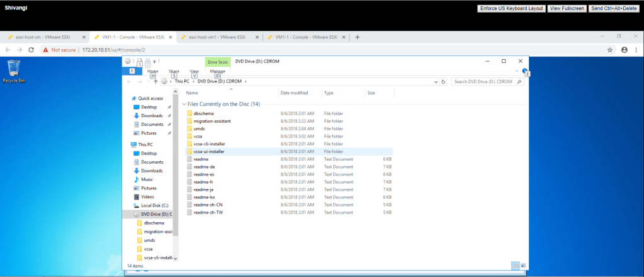Switch to the esxi-host-vm browser tab
Viewport: 644px width, 277px height.
point(37,37)
